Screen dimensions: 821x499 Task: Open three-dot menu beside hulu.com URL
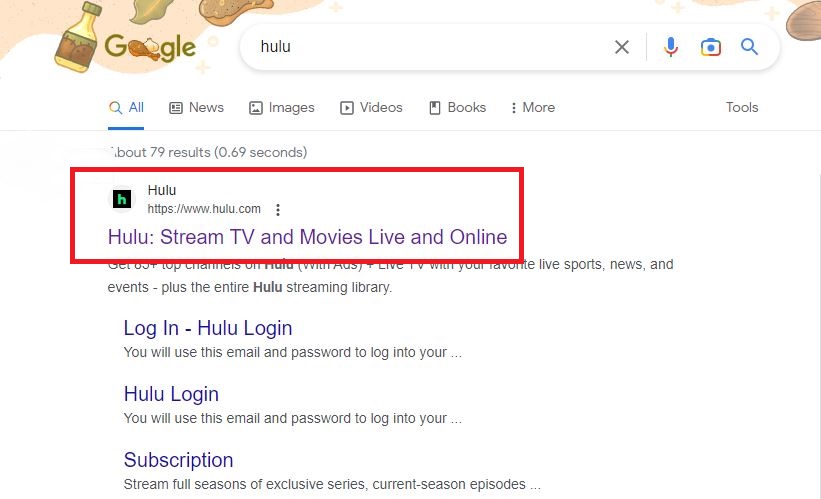(x=278, y=210)
